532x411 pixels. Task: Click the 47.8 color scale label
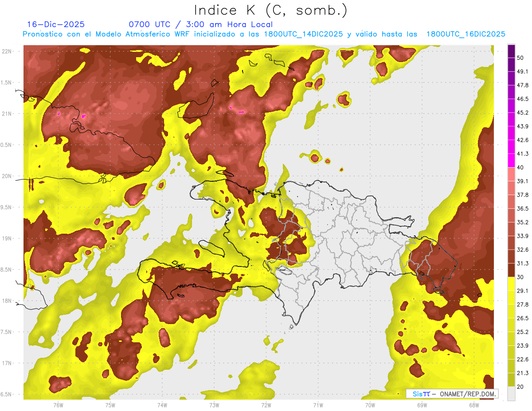[x=523, y=85]
